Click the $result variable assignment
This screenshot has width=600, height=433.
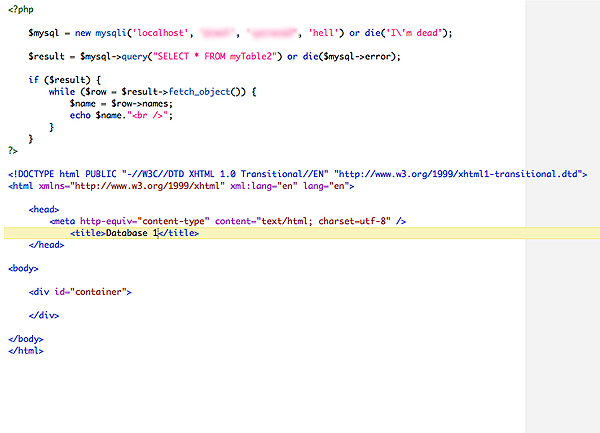tap(46, 57)
